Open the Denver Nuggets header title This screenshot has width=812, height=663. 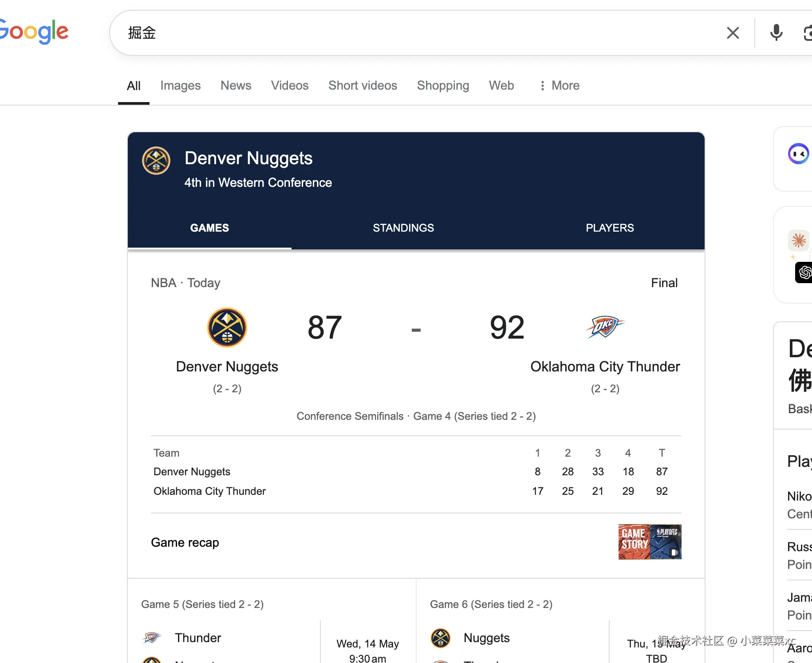click(248, 158)
